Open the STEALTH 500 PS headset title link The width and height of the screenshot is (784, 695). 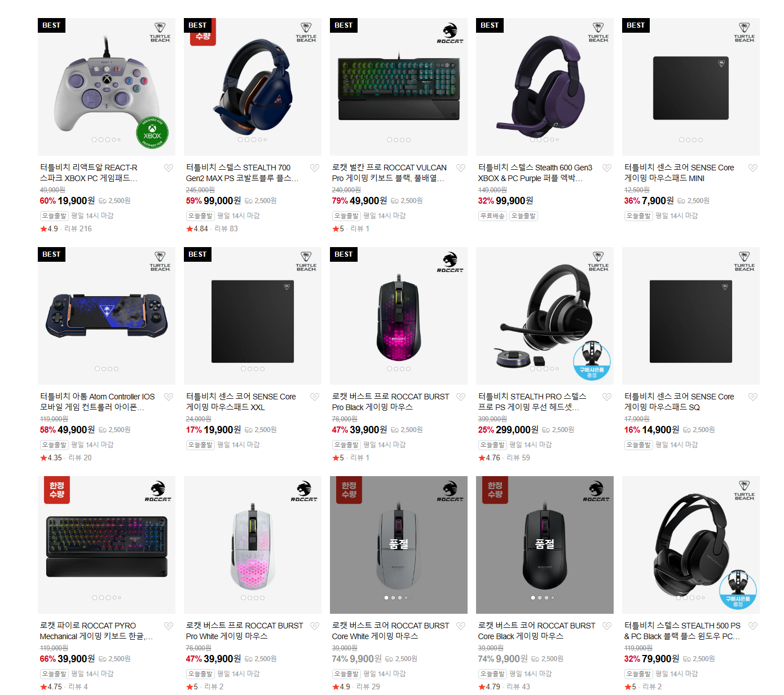tap(682, 631)
